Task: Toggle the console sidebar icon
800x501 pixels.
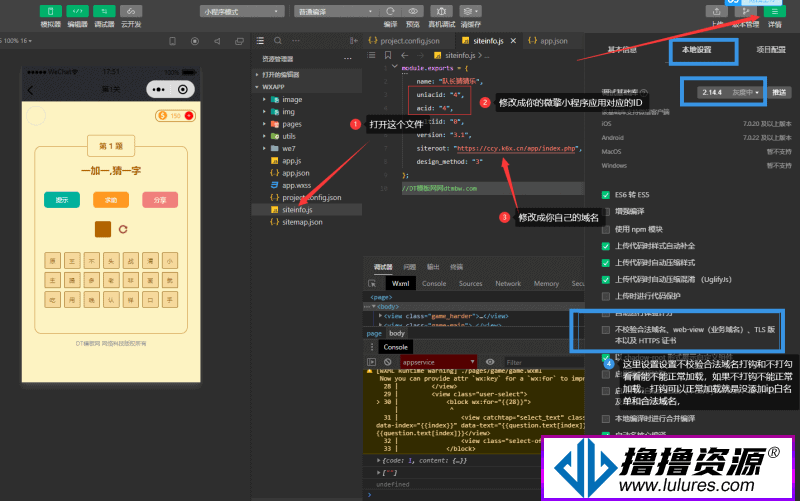Action: (371, 362)
